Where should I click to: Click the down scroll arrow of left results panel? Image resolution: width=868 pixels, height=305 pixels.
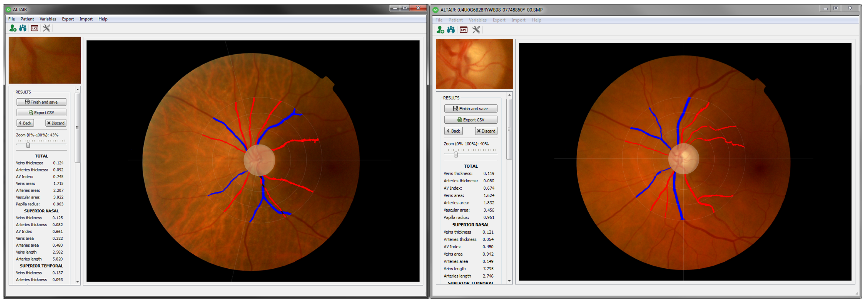[x=78, y=282]
